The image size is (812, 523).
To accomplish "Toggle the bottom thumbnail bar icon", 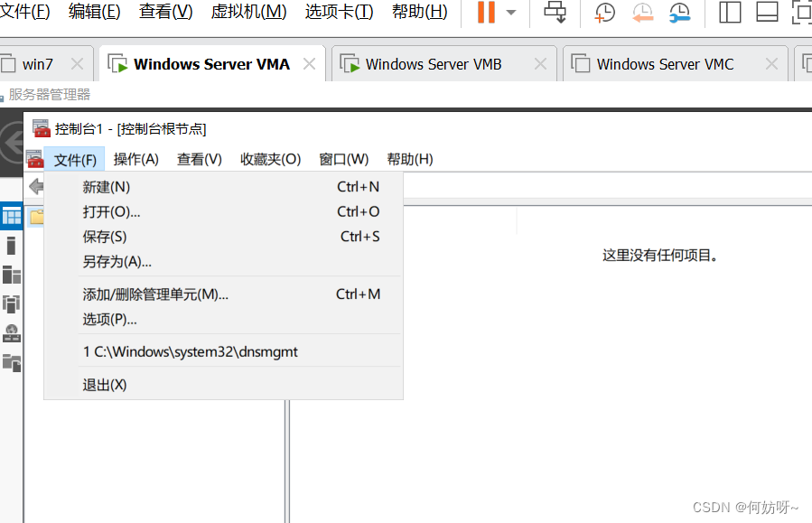I will [768, 12].
